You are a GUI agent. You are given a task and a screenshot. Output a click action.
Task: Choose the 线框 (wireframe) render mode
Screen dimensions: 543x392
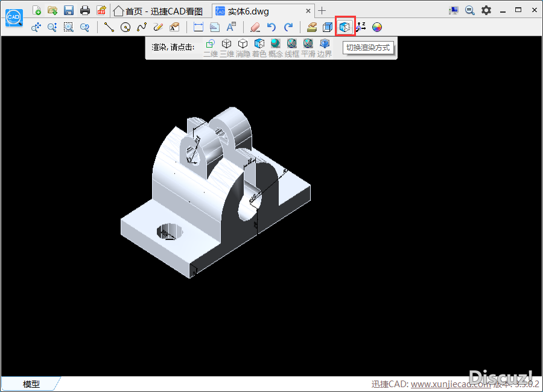(x=292, y=44)
